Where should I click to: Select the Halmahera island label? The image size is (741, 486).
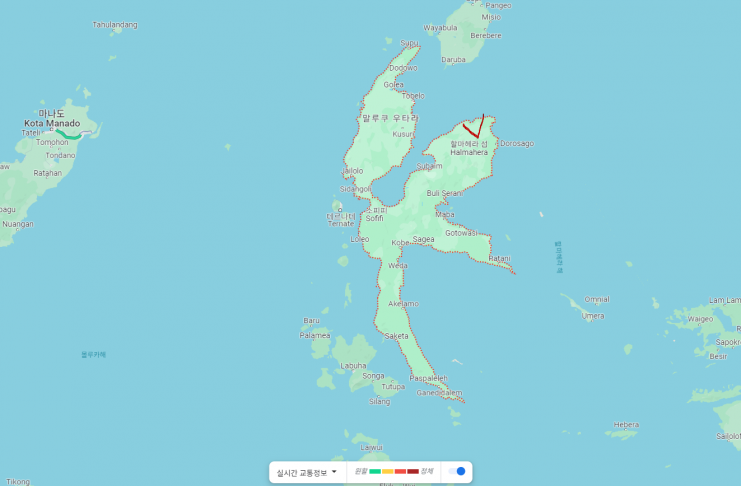[469, 152]
